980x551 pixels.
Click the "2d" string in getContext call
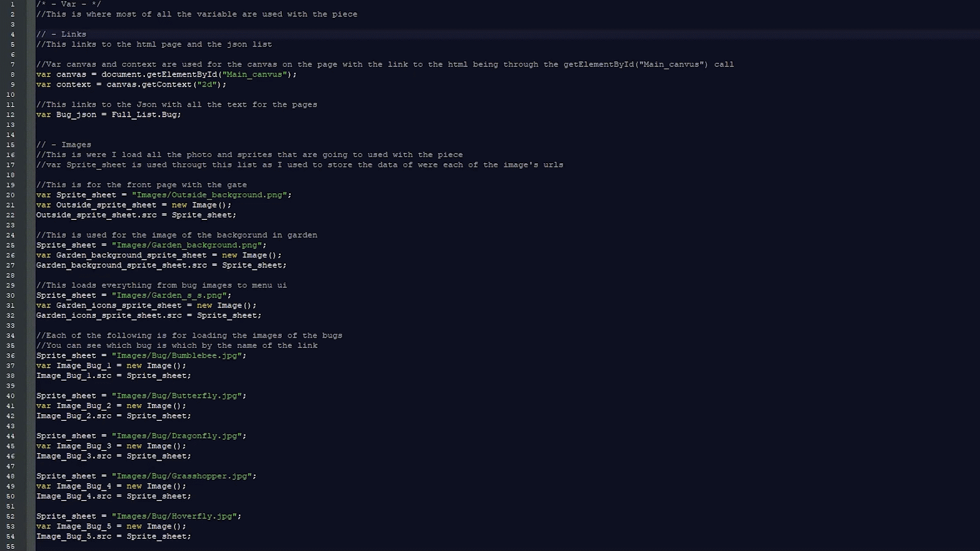[x=207, y=85]
